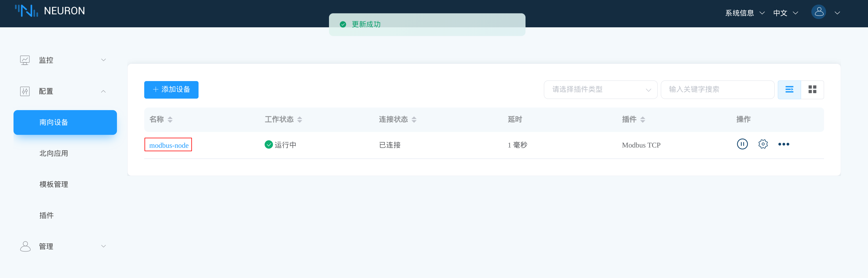The width and height of the screenshot is (868, 278).
Task: Click the success check icon in toast
Action: (x=343, y=24)
